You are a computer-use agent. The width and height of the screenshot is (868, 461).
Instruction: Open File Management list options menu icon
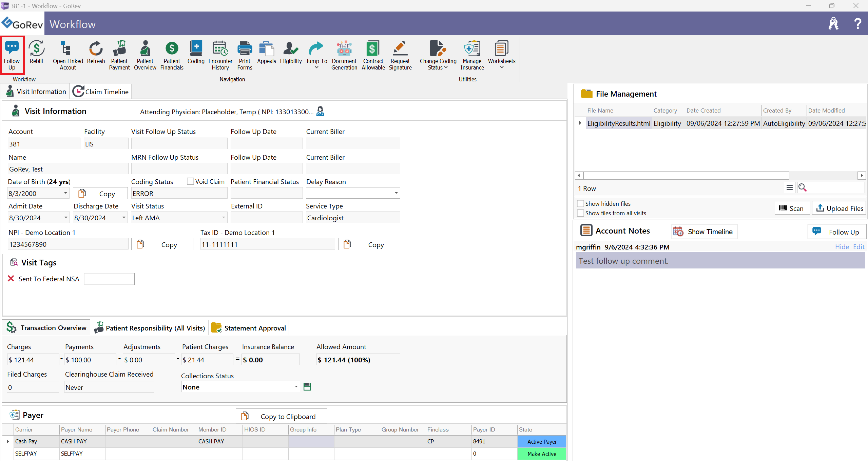(790, 187)
